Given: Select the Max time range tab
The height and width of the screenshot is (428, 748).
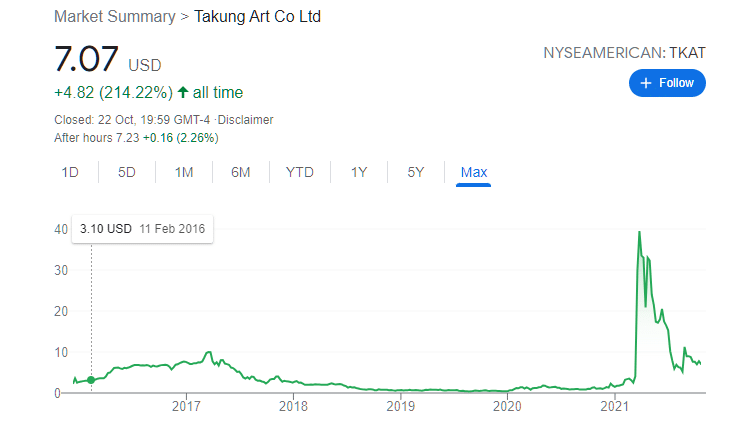Looking at the screenshot, I should [474, 172].
